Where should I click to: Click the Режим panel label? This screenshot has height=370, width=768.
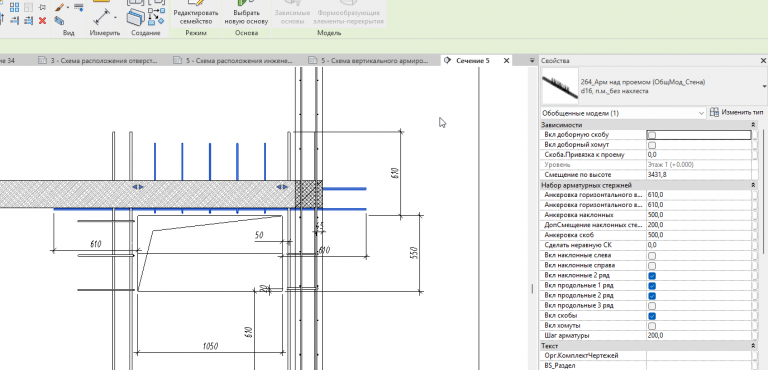point(195,33)
